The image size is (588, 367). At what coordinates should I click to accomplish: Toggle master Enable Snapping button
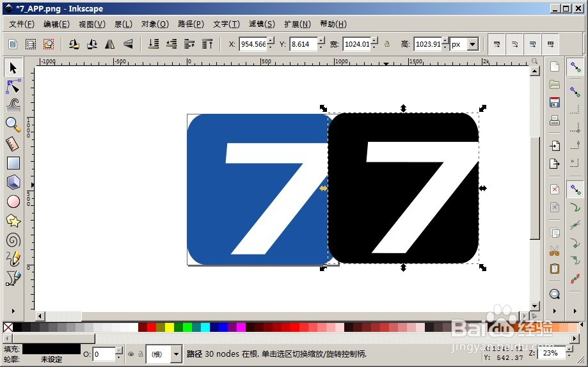[x=575, y=67]
